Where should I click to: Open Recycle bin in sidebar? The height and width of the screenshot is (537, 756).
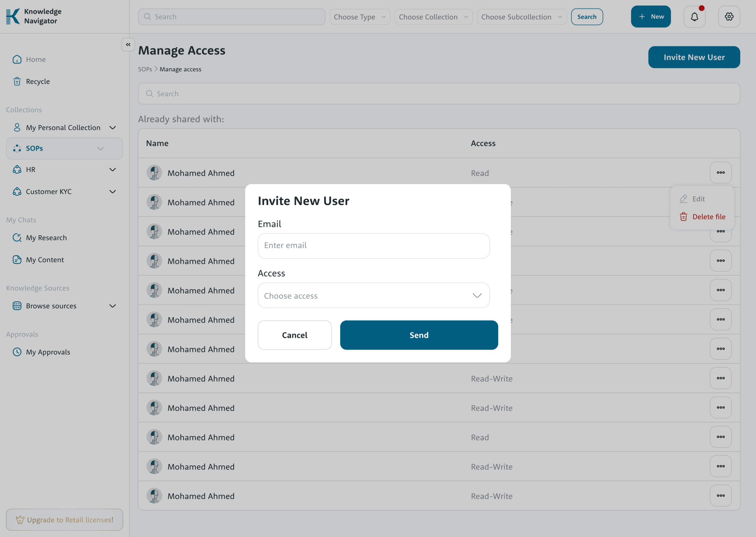coord(38,81)
